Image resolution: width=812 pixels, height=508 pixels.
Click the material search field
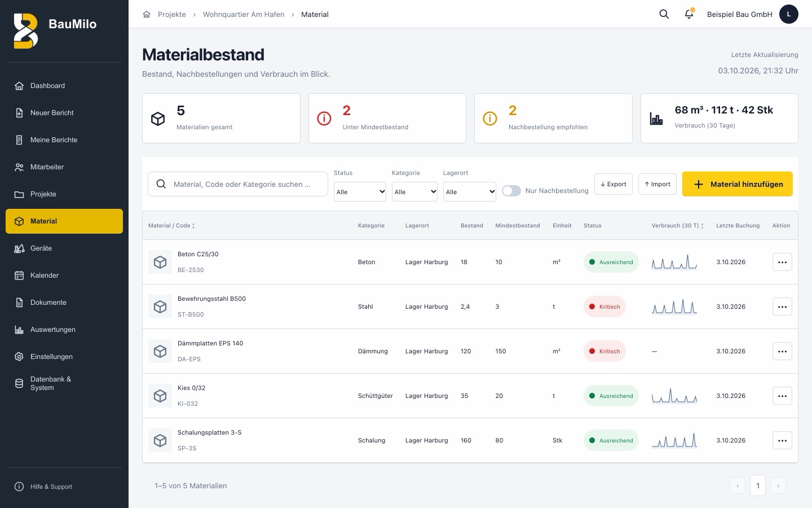pyautogui.click(x=238, y=184)
